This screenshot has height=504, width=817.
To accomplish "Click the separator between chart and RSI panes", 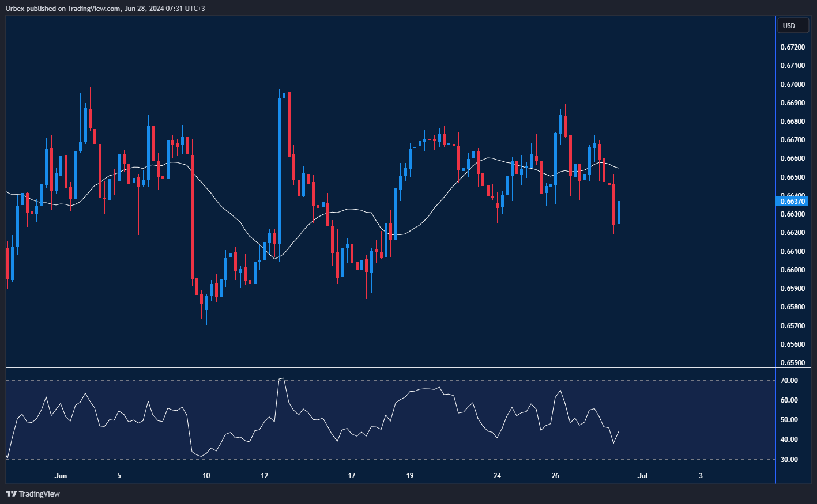I will 386,367.
